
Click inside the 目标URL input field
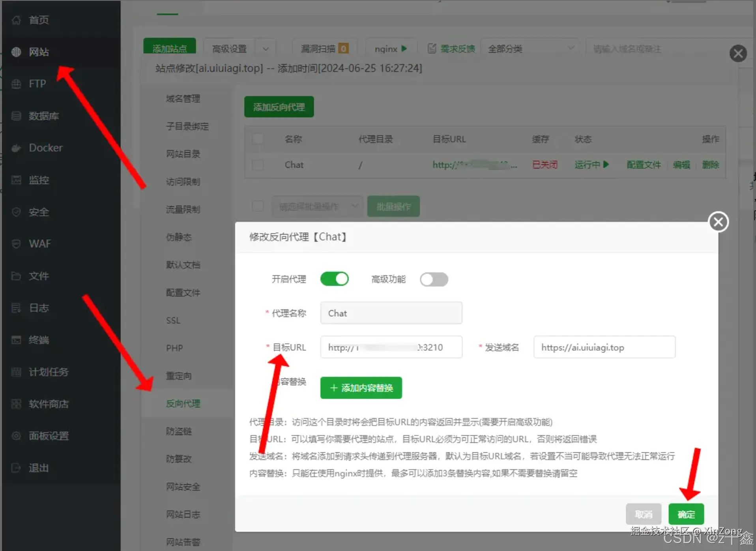[x=391, y=347]
